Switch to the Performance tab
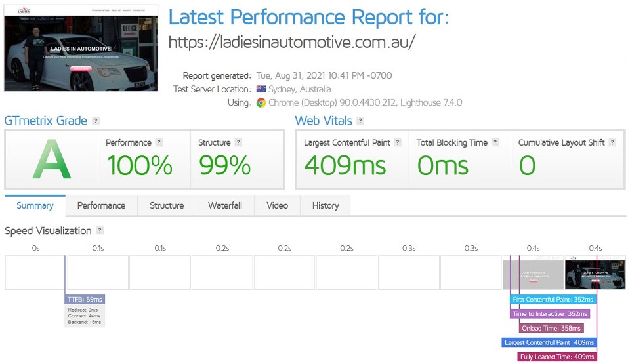Screen dimensions: 630x364 (101, 205)
